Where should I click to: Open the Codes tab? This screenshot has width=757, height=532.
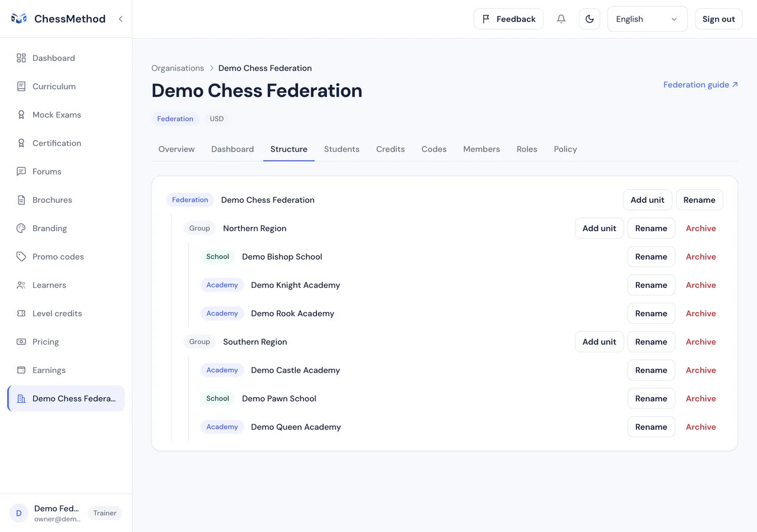pyautogui.click(x=434, y=149)
